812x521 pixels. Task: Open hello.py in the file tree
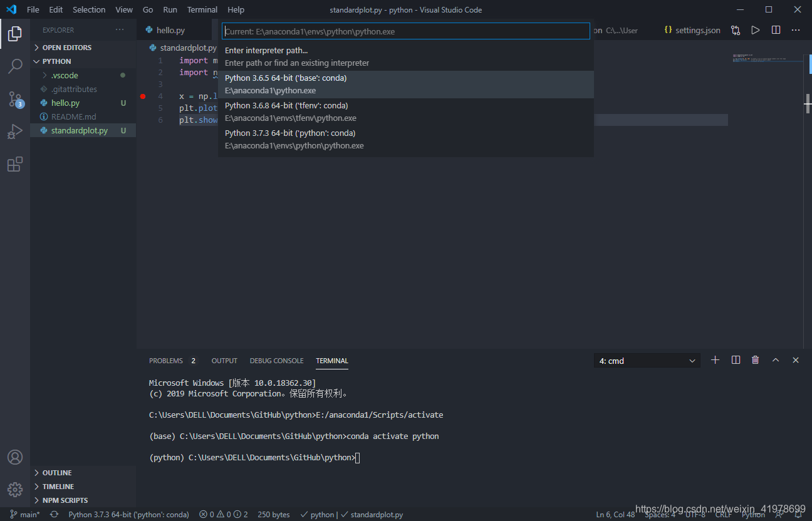(83, 103)
